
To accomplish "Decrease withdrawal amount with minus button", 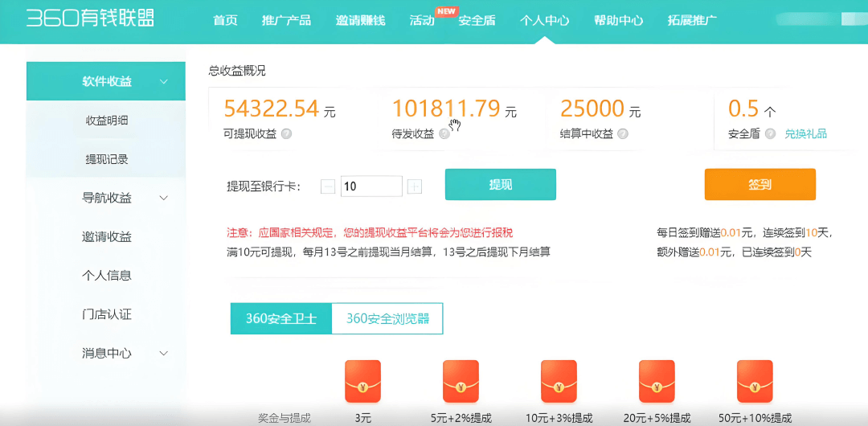I will pyautogui.click(x=328, y=186).
